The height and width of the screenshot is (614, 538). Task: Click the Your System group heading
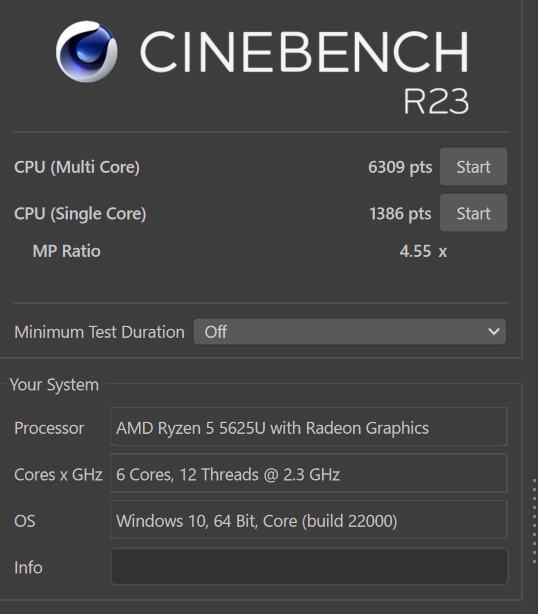coord(54,385)
